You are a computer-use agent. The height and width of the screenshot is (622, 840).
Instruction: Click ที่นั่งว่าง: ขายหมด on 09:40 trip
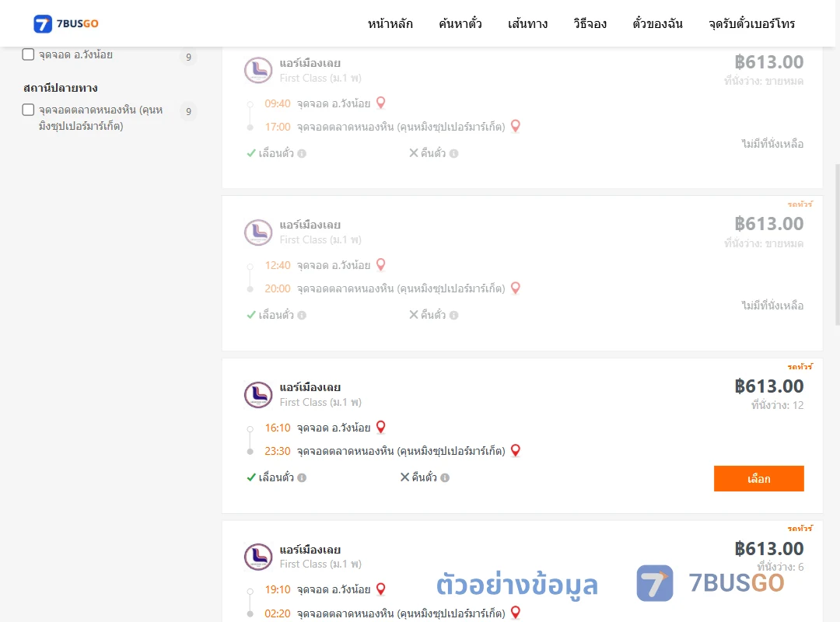(x=764, y=82)
